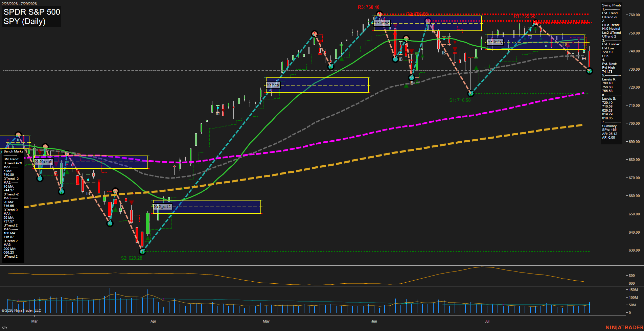644x331 pixels.
Task: Click the Pvt. Trend: label in Swing Pivots
Action: pos(610,13)
